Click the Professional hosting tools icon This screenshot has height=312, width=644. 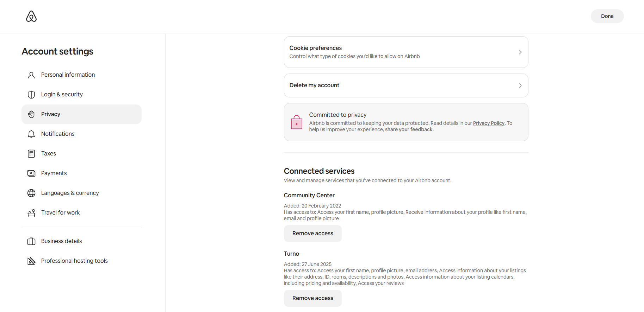31,261
